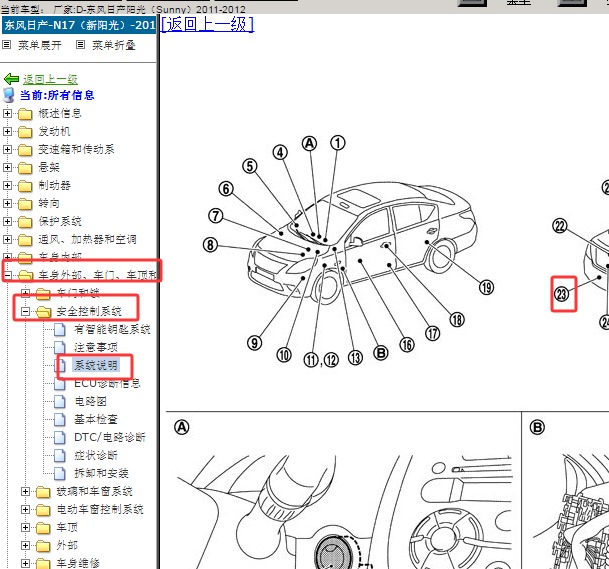Click the folder icon for 外部
This screenshot has height=569, width=609.
43,546
